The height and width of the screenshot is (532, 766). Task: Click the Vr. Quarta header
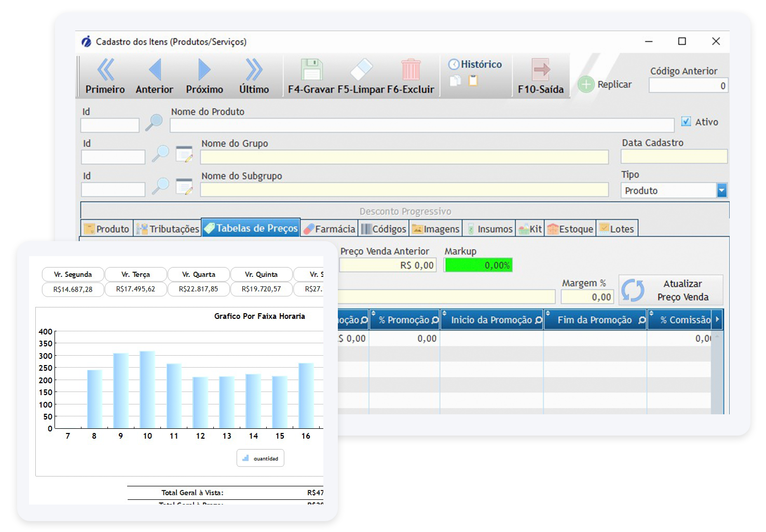click(x=198, y=274)
